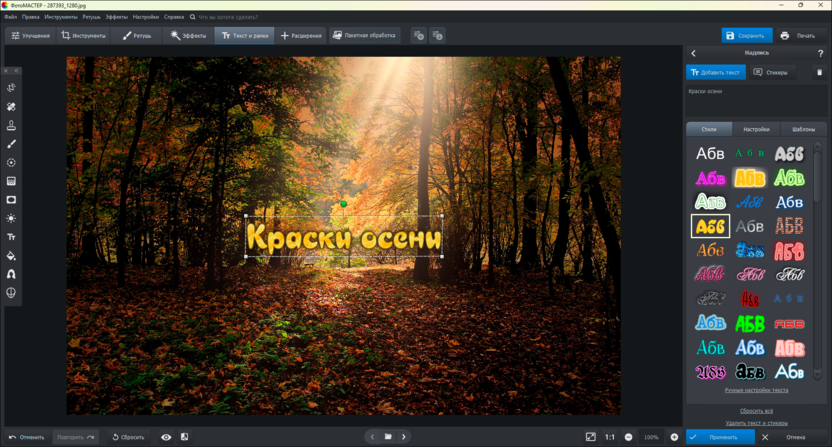Toggle the eye preview original icon
Image resolution: width=832 pixels, height=447 pixels.
(x=166, y=437)
